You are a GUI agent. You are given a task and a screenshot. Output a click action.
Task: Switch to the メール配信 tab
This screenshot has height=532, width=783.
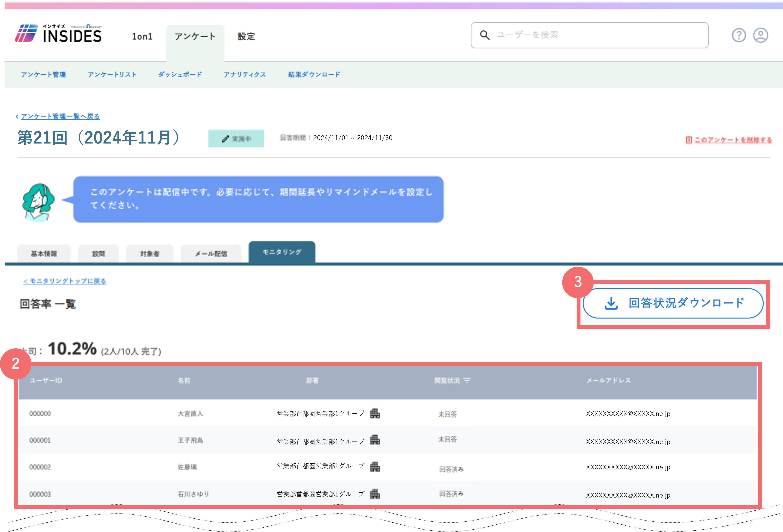pyautogui.click(x=211, y=254)
